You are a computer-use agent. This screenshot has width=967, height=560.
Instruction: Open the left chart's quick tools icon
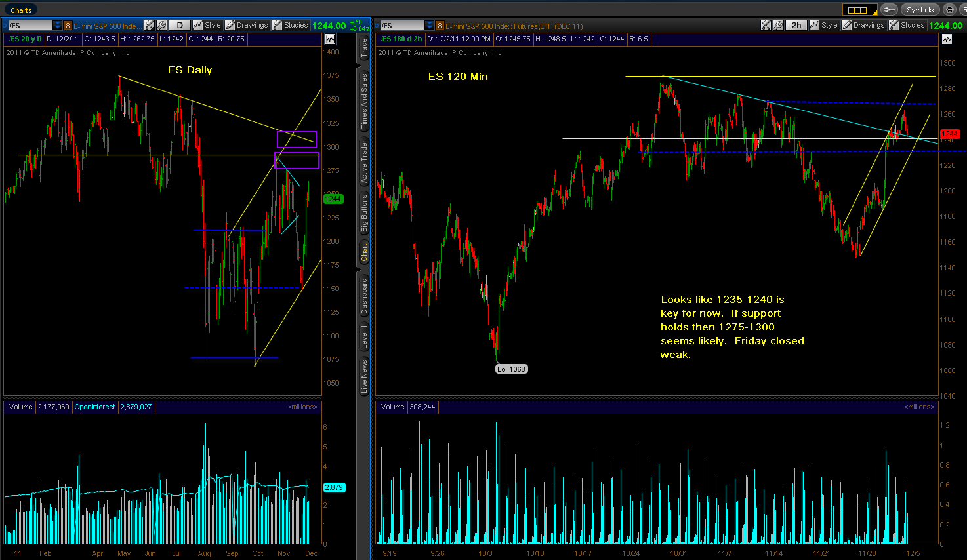click(149, 26)
